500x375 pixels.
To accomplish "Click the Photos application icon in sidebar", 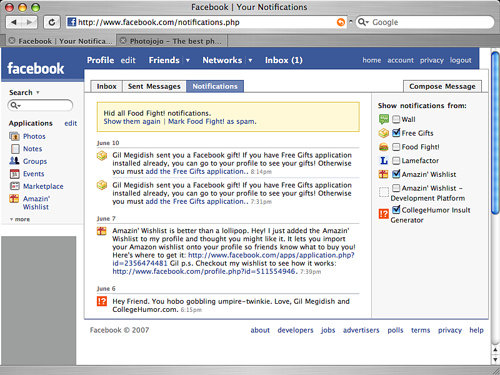I will coord(14,136).
